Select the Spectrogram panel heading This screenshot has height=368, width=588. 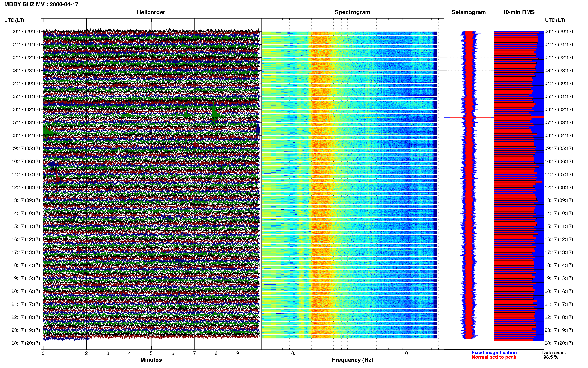(x=352, y=12)
